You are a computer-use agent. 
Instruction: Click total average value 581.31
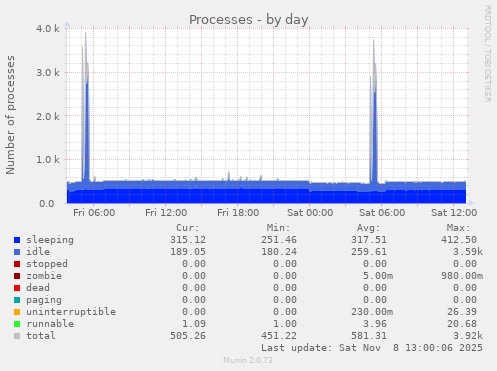pos(369,336)
